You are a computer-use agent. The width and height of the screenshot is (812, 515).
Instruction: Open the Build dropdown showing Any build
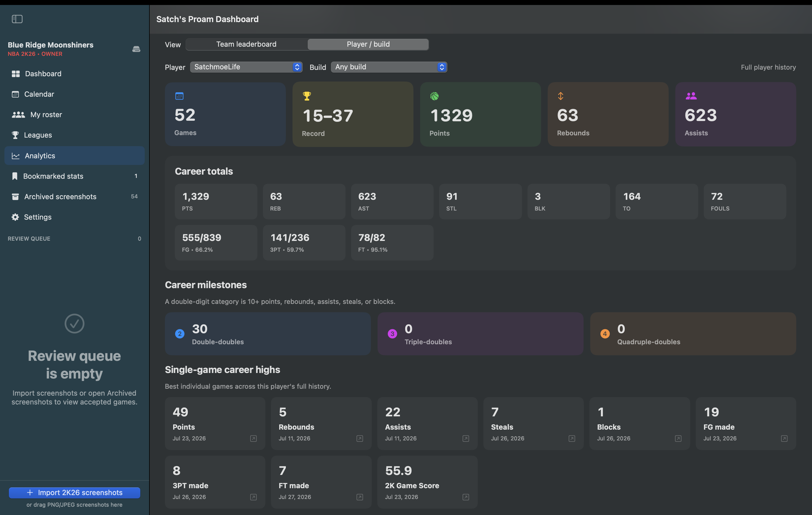pyautogui.click(x=389, y=67)
